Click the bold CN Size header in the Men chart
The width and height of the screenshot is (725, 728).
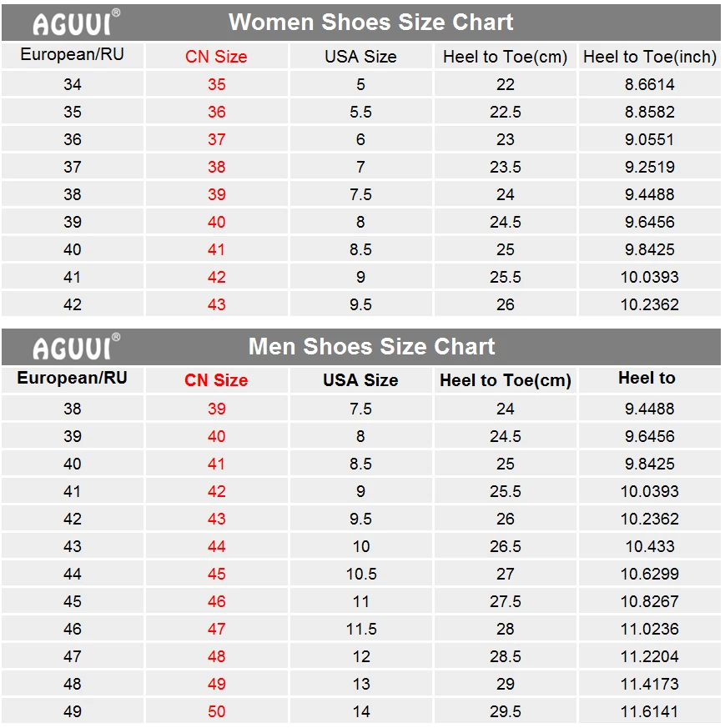216,380
